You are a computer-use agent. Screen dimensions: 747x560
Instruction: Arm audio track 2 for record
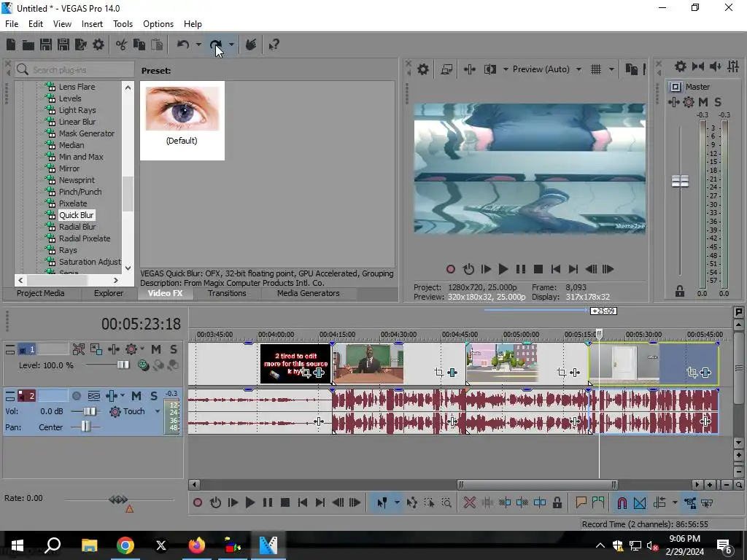(76, 396)
